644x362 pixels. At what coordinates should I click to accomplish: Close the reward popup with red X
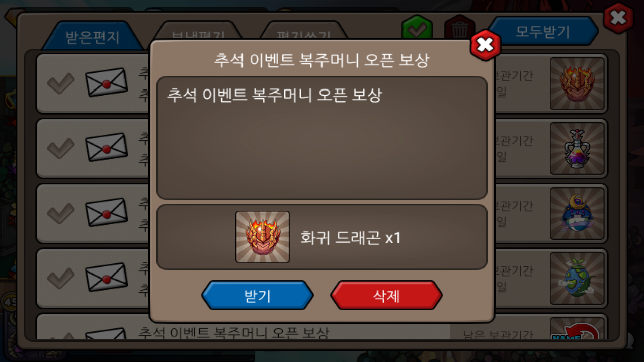pos(486,45)
